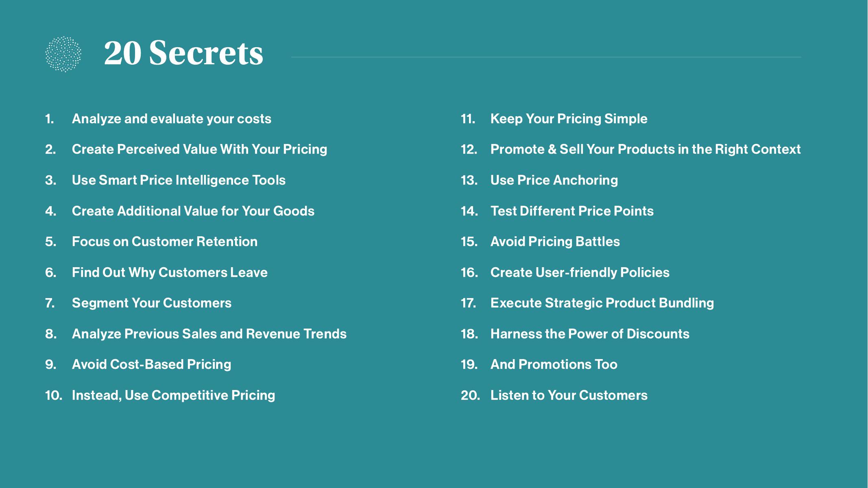
Task: Select "Avoid Pricing Battles" list item
Action: 555,242
